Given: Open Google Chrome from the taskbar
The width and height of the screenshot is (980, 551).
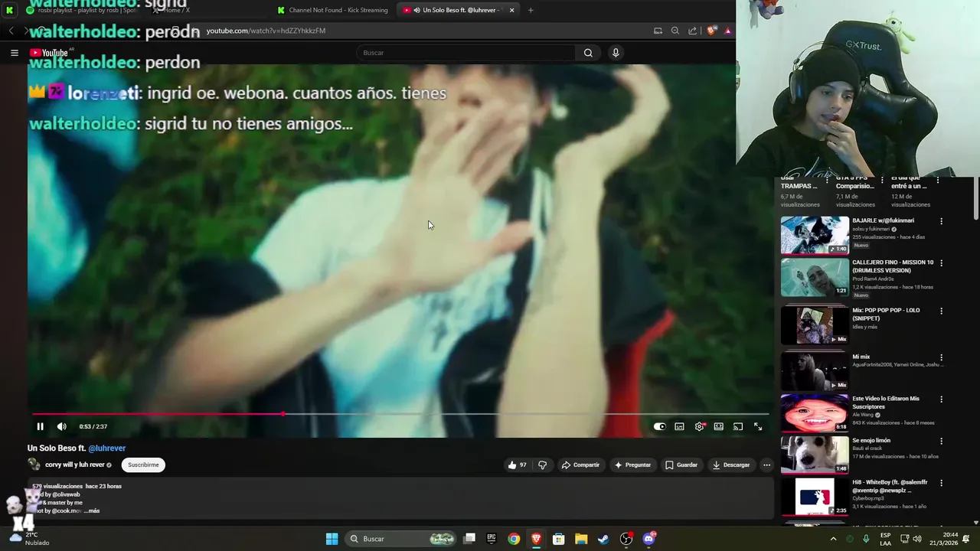Looking at the screenshot, I should pos(514,539).
